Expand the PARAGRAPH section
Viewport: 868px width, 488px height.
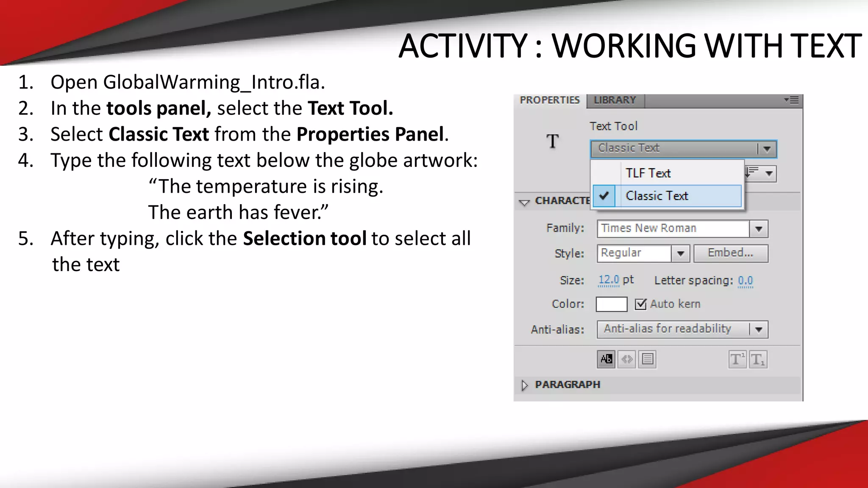pos(525,385)
